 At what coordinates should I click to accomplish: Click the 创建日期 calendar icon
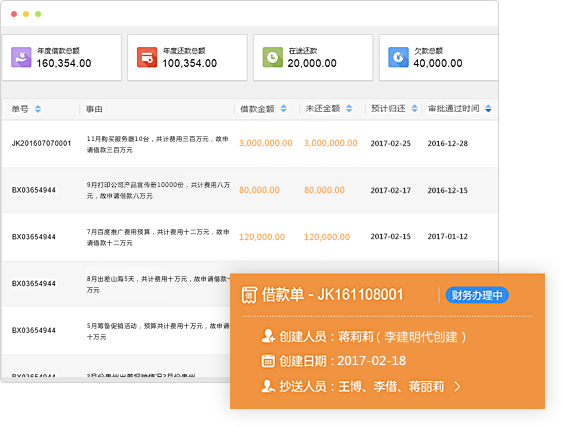(x=268, y=361)
